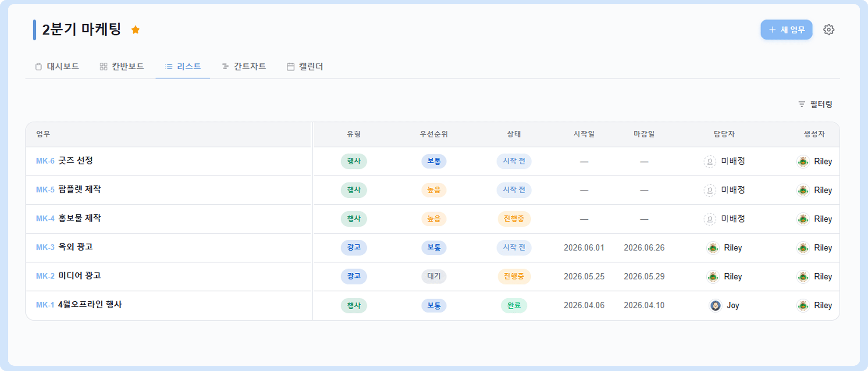
Task: Click Riley assignee avatar in MK-3 row
Action: (713, 248)
